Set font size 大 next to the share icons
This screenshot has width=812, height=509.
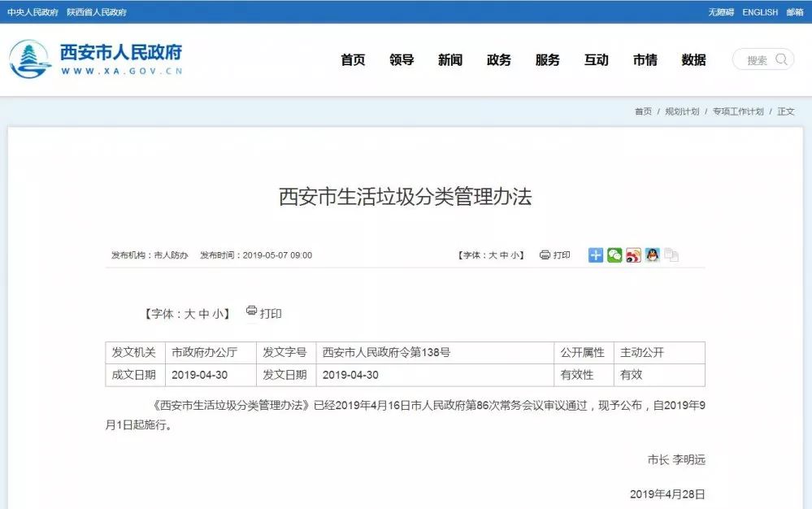coord(493,254)
